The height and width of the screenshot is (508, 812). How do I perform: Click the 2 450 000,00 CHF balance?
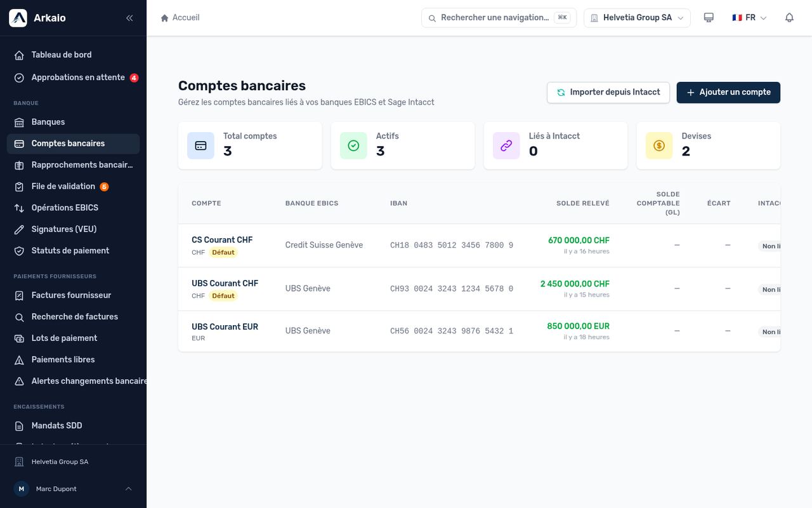575,284
